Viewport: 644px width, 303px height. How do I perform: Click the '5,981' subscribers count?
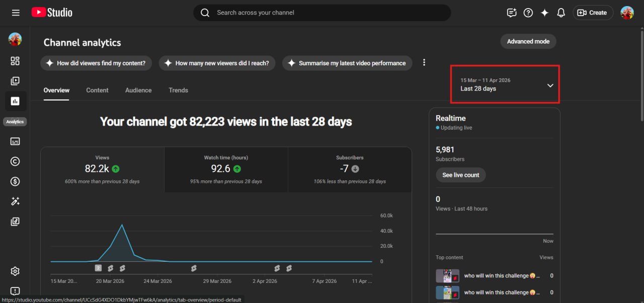[x=445, y=150]
